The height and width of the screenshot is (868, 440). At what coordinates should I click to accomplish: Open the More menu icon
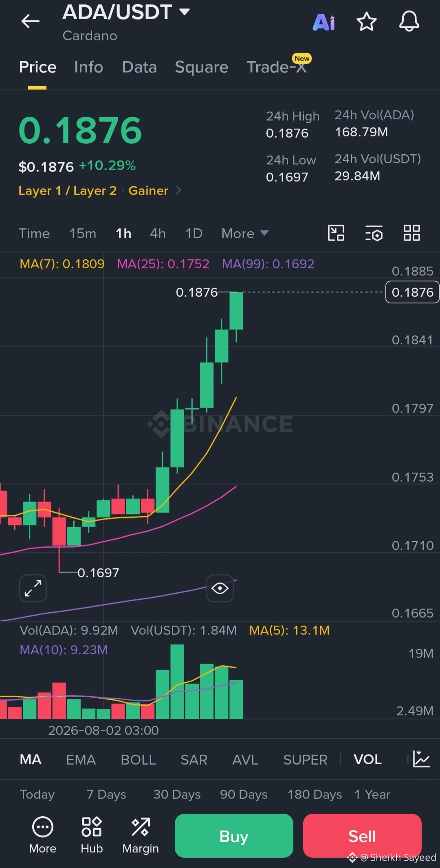point(42,835)
